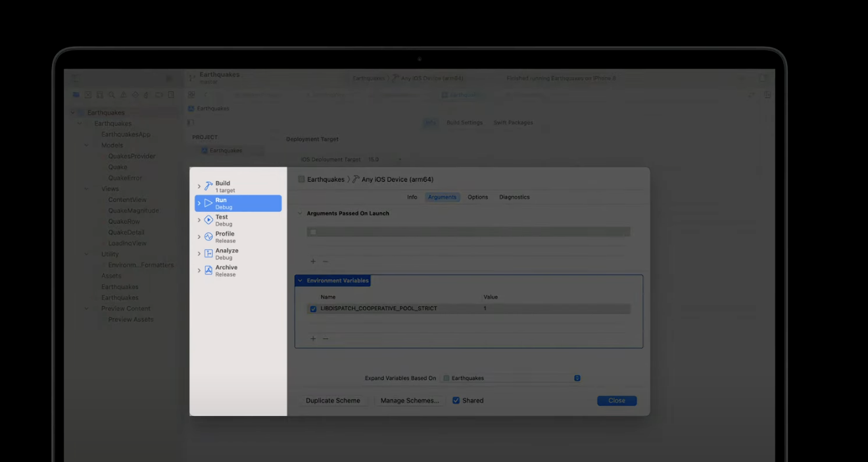Expand the Build action chevron
The image size is (868, 462).
pos(199,187)
